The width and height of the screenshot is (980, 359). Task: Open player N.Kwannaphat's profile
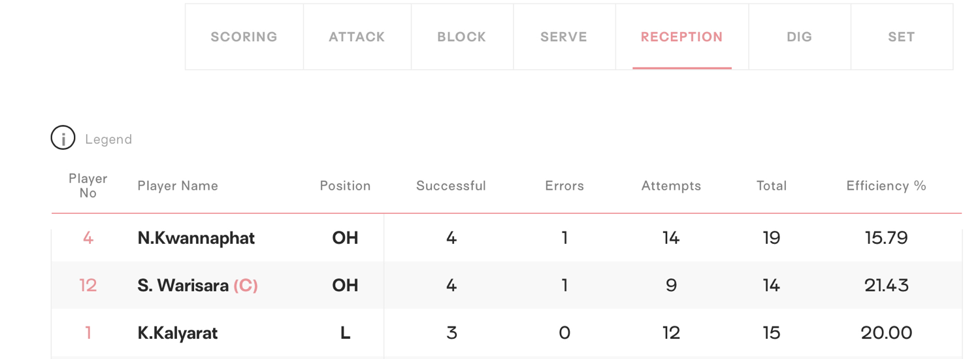(196, 238)
